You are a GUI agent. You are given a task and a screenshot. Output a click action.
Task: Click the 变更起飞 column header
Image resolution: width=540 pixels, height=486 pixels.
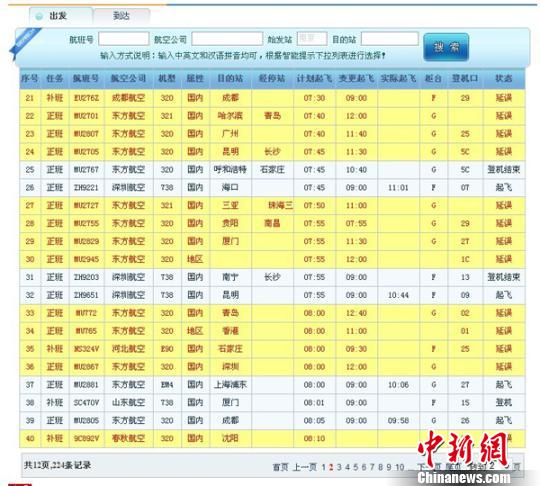pyautogui.click(x=356, y=79)
